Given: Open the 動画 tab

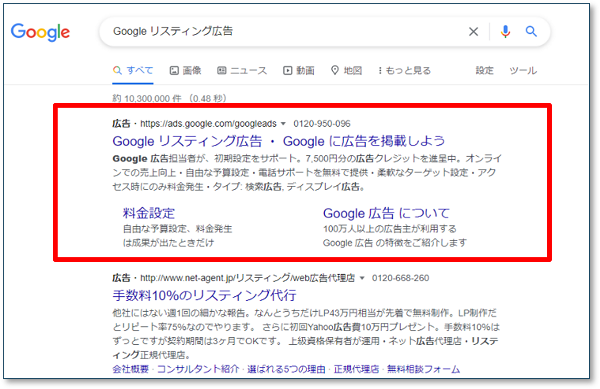Looking at the screenshot, I should click(x=299, y=70).
